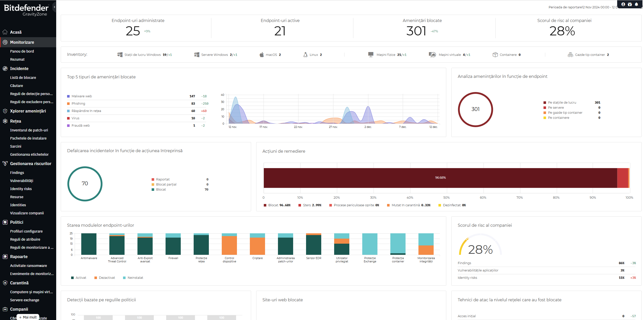Open the gift what's-new icon

pos(630,4)
